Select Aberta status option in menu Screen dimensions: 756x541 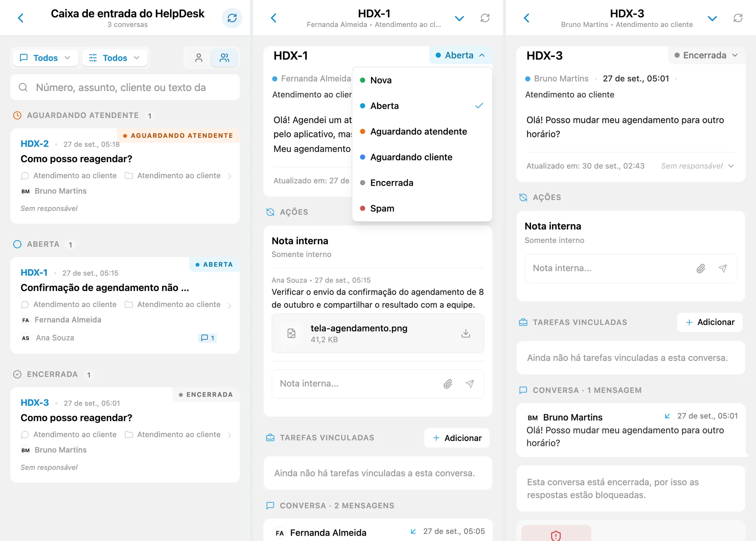pos(422,106)
